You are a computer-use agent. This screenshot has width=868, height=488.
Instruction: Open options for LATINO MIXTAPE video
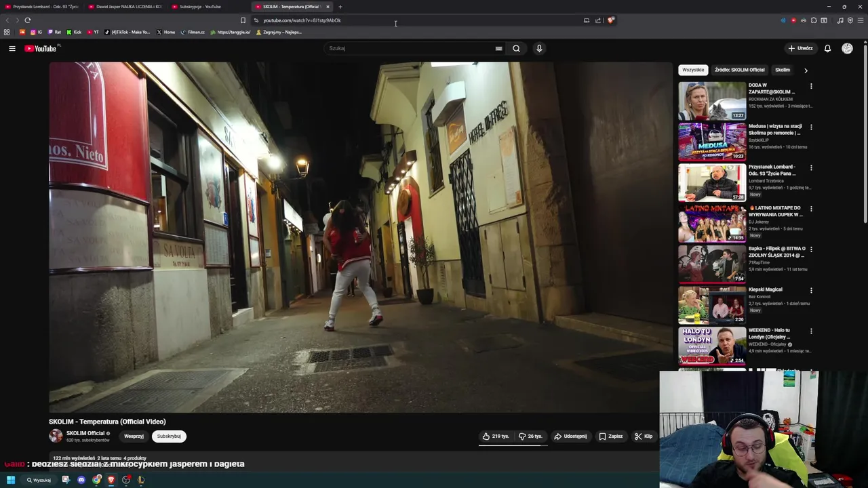(811, 209)
